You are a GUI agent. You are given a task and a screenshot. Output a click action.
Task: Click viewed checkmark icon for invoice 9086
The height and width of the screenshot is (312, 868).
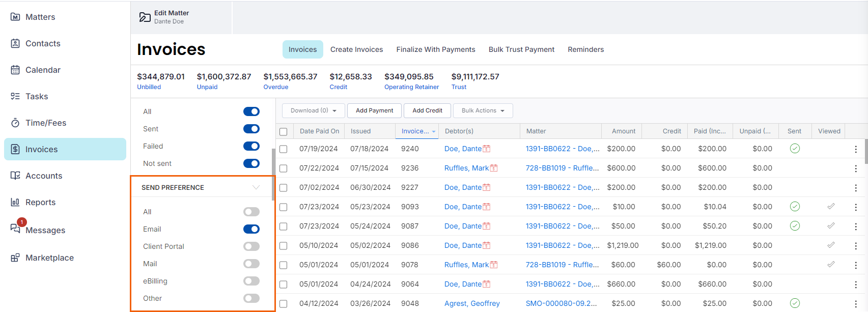point(831,245)
